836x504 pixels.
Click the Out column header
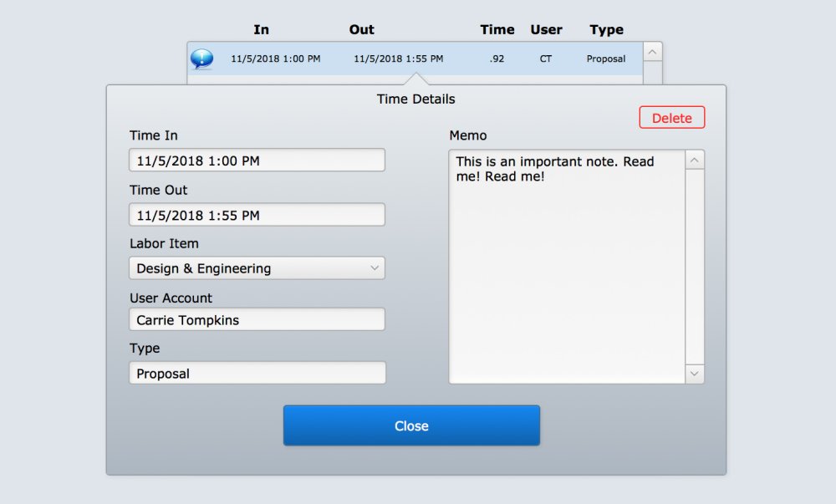361,29
